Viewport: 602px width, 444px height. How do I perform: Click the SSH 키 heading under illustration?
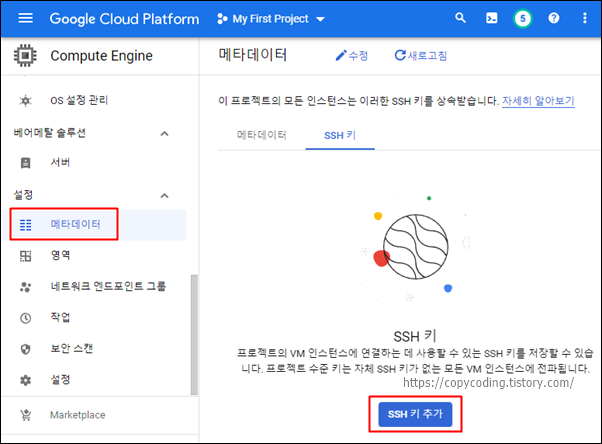click(x=415, y=336)
